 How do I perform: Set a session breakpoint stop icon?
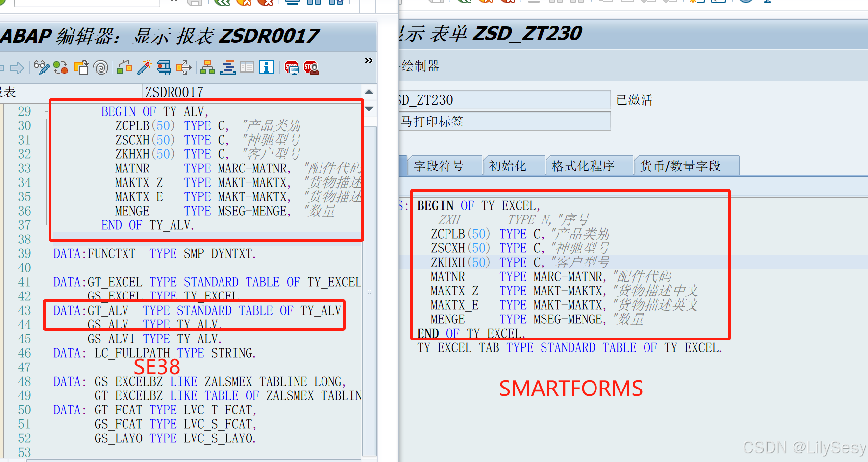coord(293,68)
